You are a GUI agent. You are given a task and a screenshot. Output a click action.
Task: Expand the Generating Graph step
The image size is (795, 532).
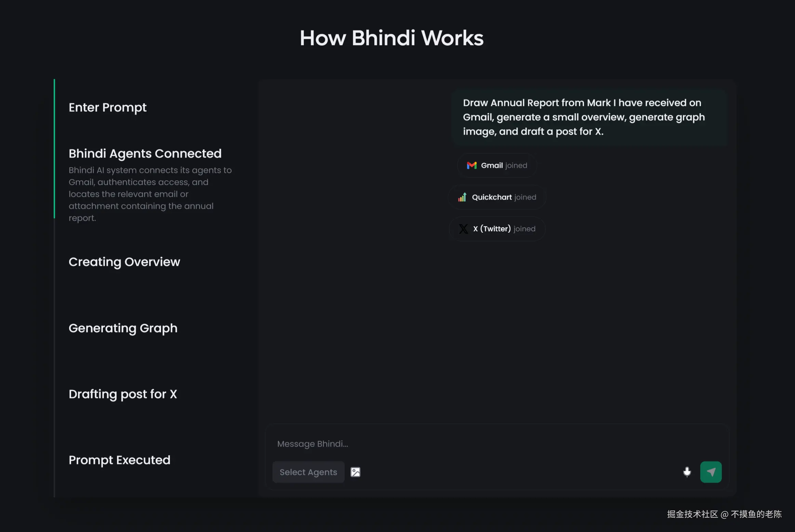click(x=123, y=328)
